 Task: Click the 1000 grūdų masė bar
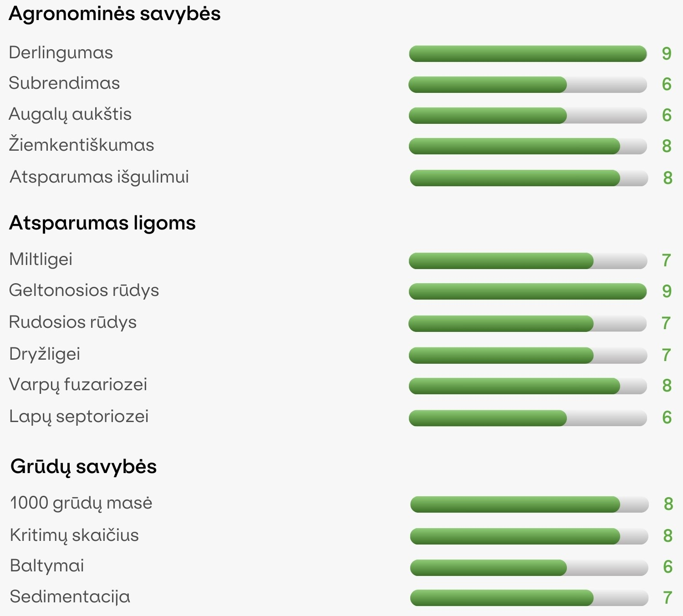pyautogui.click(x=529, y=504)
